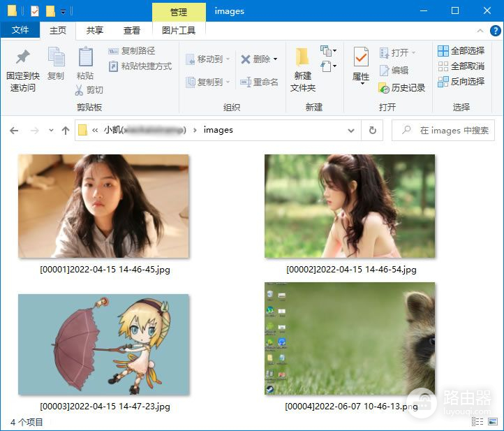Collapse the ribbon using chevron
The width and height of the screenshot is (504, 431).
480,31
